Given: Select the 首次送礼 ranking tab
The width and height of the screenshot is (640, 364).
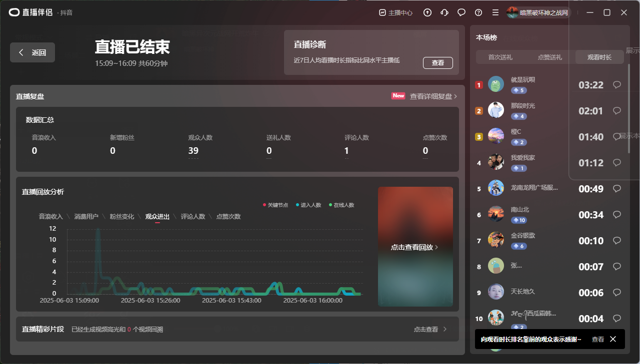Looking at the screenshot, I should click(500, 57).
